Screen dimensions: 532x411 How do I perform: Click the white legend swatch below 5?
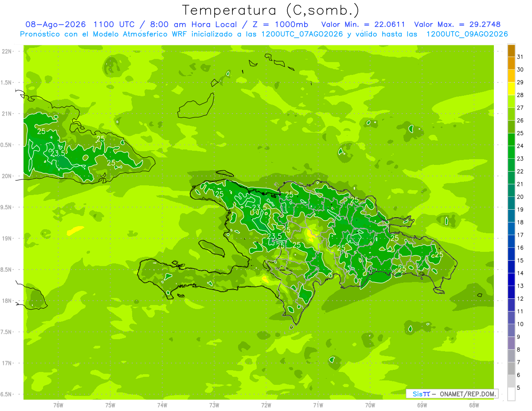coord(511,394)
